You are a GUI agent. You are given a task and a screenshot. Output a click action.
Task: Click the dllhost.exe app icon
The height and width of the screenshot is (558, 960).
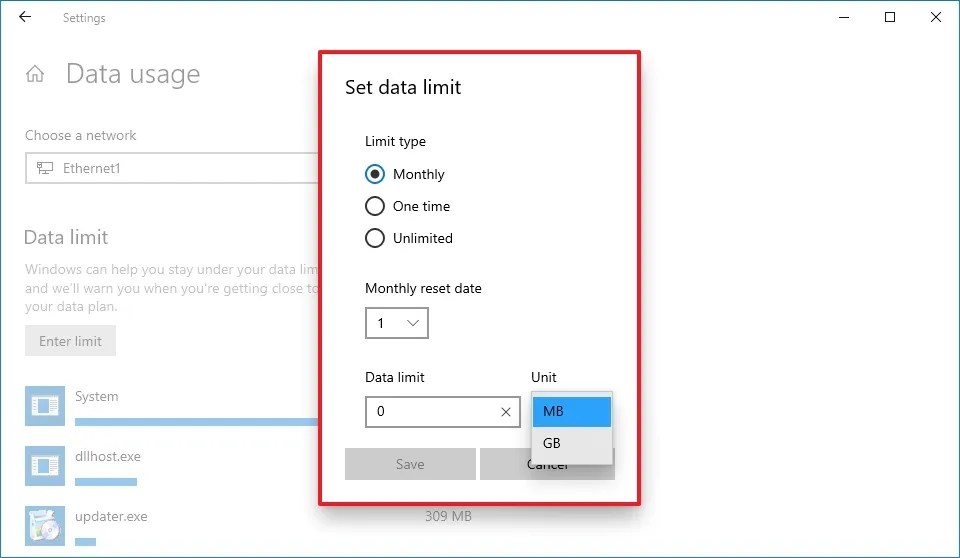pos(45,466)
